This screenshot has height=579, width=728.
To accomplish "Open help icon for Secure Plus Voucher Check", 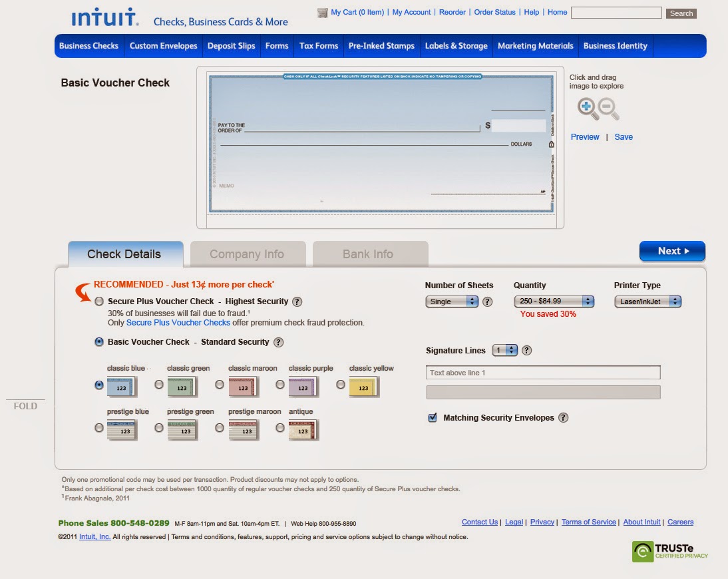I will coord(297,301).
